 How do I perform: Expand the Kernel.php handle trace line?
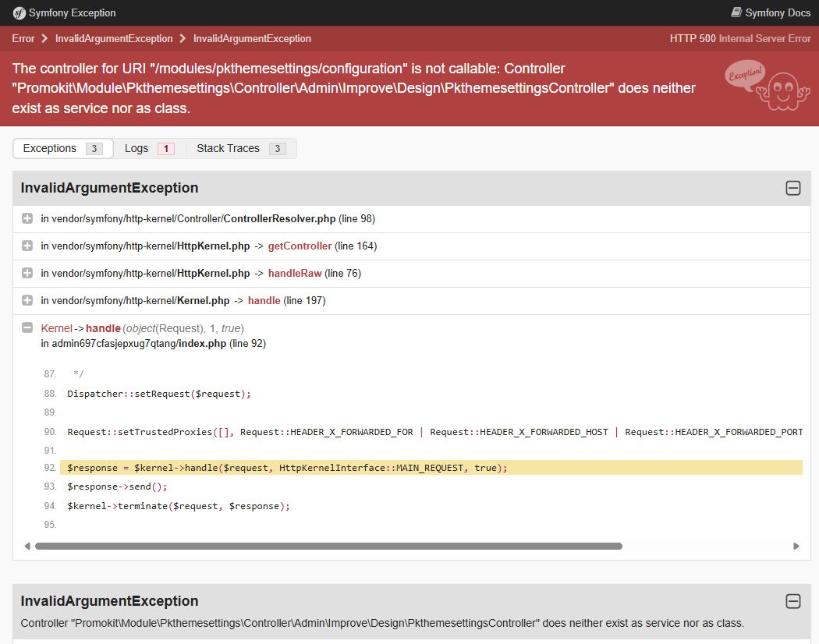pyautogui.click(x=27, y=300)
